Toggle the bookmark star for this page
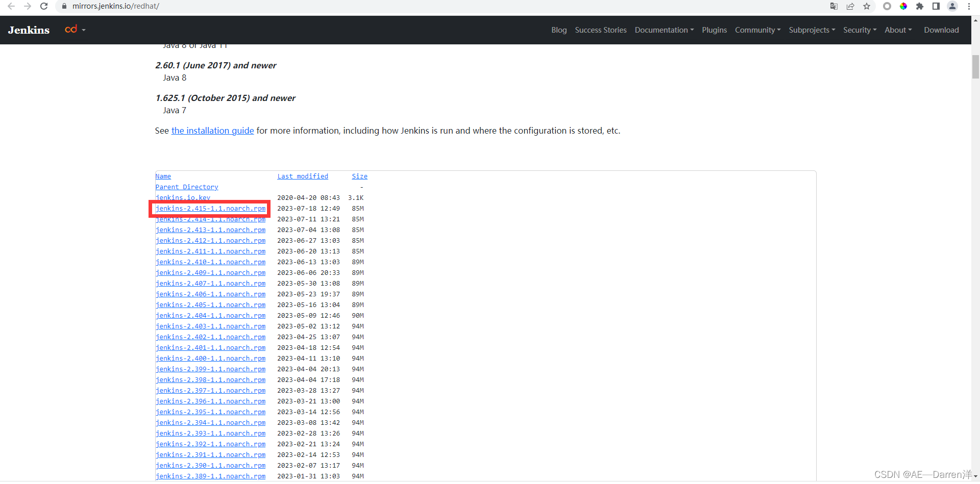The image size is (980, 484). [x=867, y=7]
